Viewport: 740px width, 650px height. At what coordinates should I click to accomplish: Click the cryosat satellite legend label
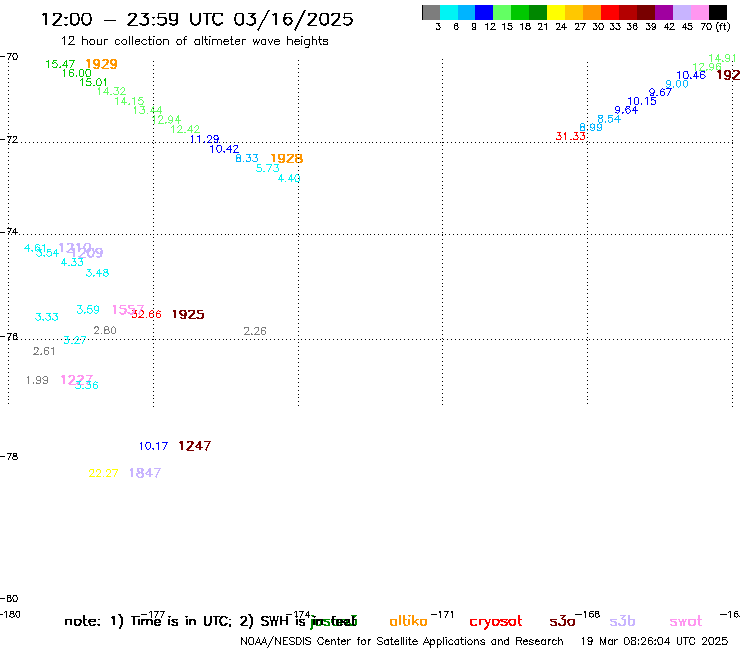(496, 622)
